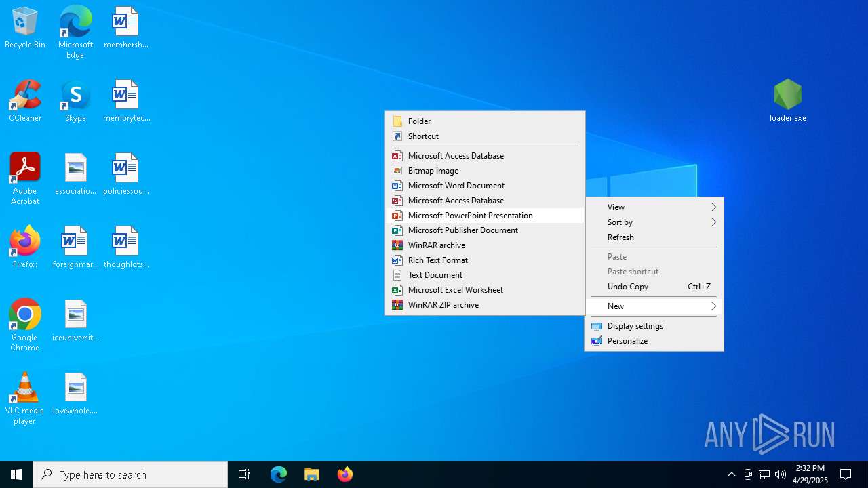868x488 pixels.
Task: Expand the View submenu
Action: (x=654, y=207)
